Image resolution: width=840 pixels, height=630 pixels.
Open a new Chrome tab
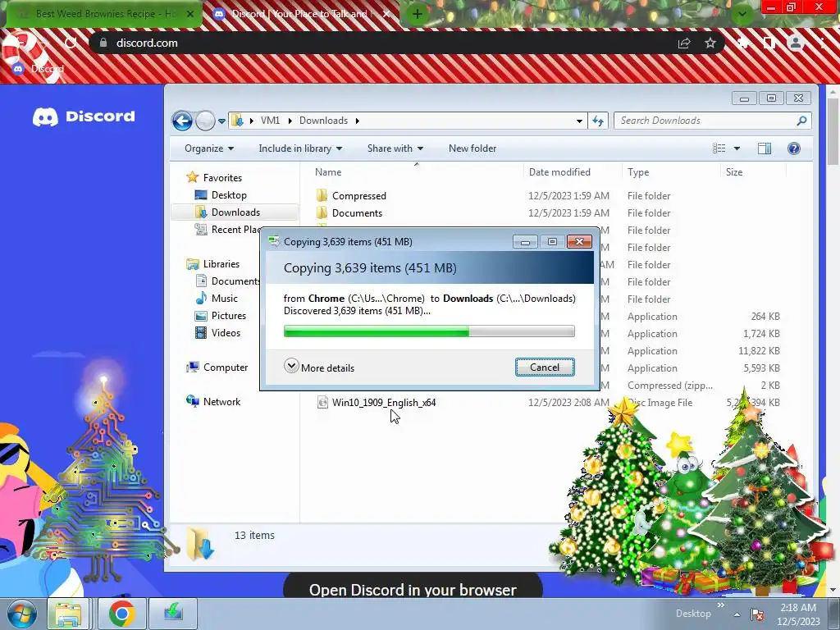[x=418, y=15]
